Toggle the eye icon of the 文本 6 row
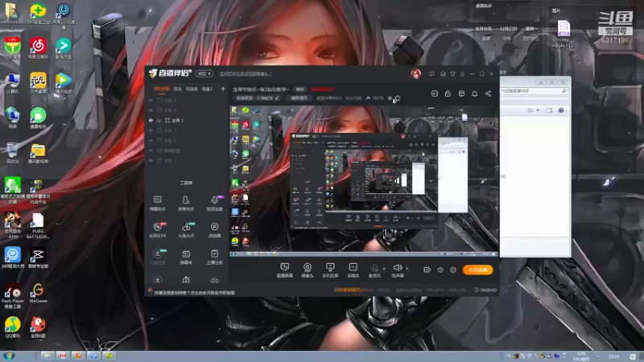The height and width of the screenshot is (362, 644). coord(151,110)
